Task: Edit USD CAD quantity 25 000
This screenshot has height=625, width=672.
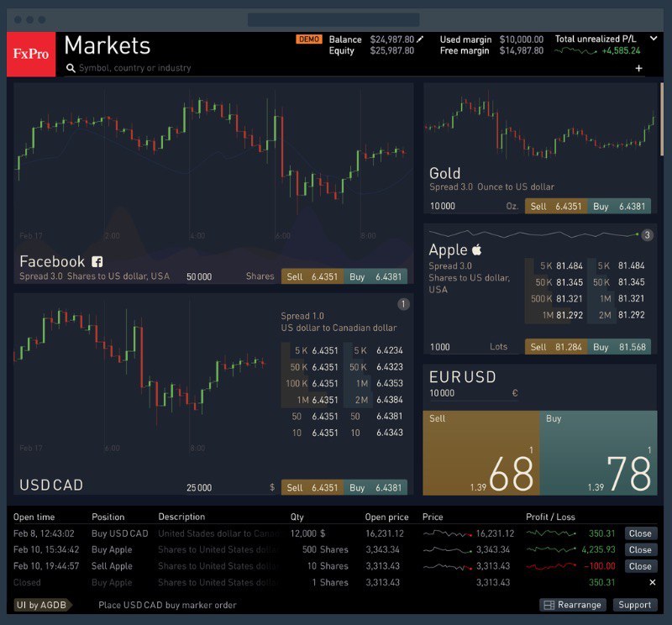Action: pos(229,487)
